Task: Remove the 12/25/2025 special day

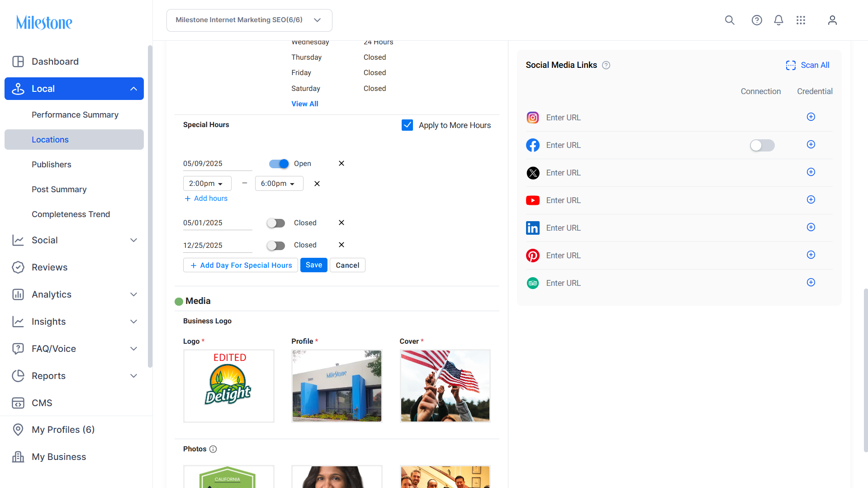Action: click(342, 245)
